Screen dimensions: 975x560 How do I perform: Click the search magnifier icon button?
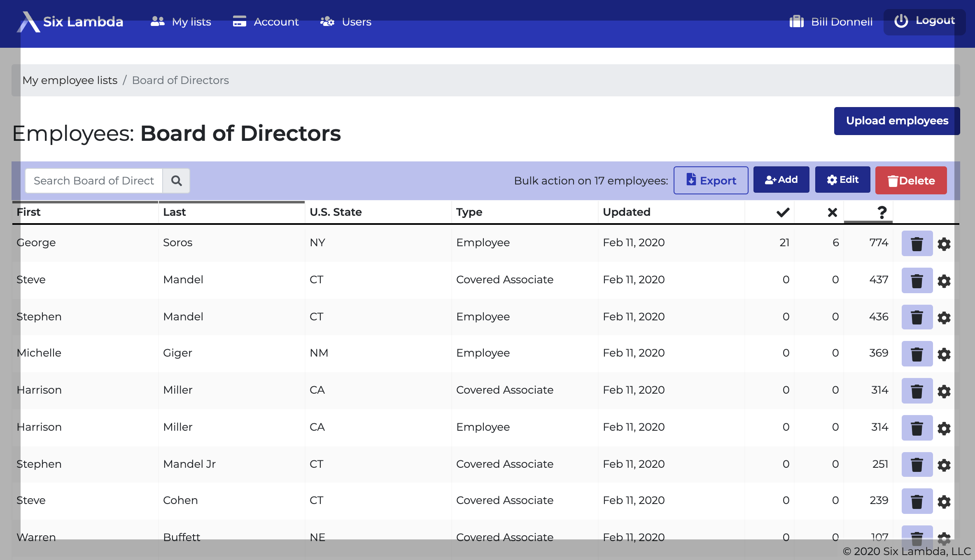pos(176,181)
